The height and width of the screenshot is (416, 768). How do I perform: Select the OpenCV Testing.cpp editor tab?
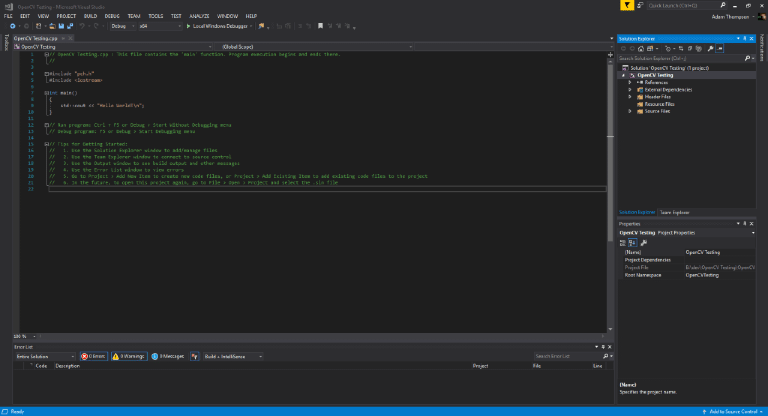tap(35, 38)
